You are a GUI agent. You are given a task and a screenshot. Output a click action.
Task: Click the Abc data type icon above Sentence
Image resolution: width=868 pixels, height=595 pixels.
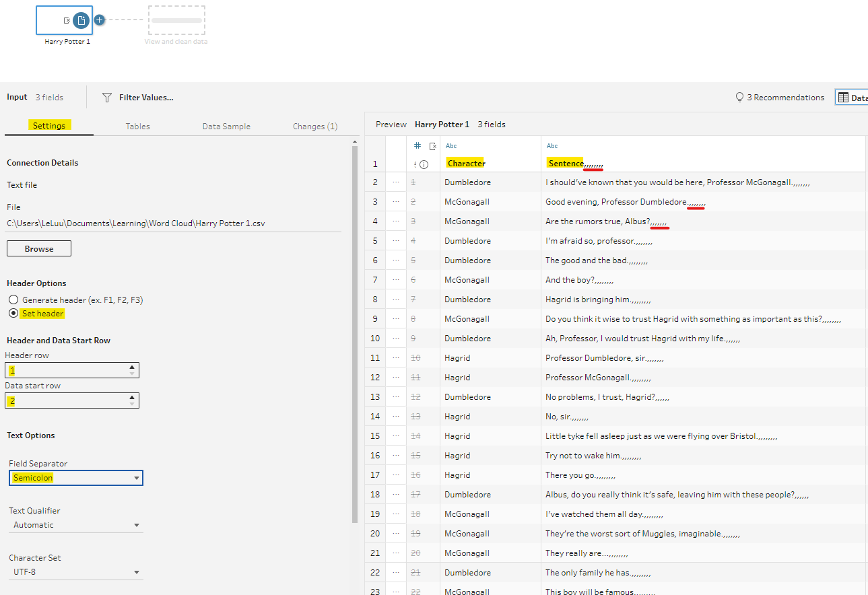click(x=552, y=146)
